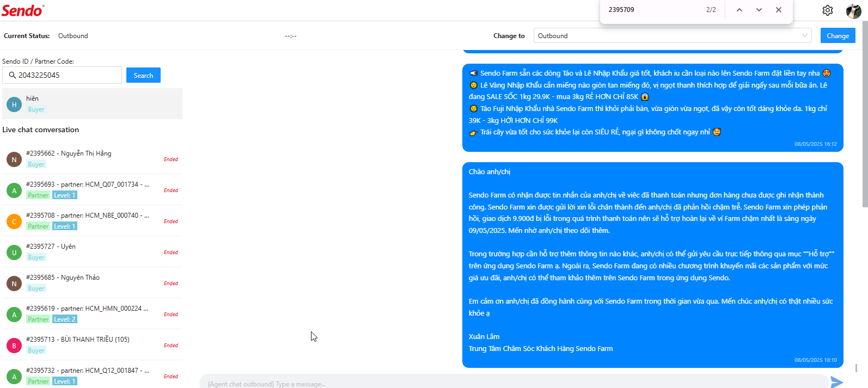Click the green A avatar for #2395693
Screen dimensions: 868x388
[14, 190]
